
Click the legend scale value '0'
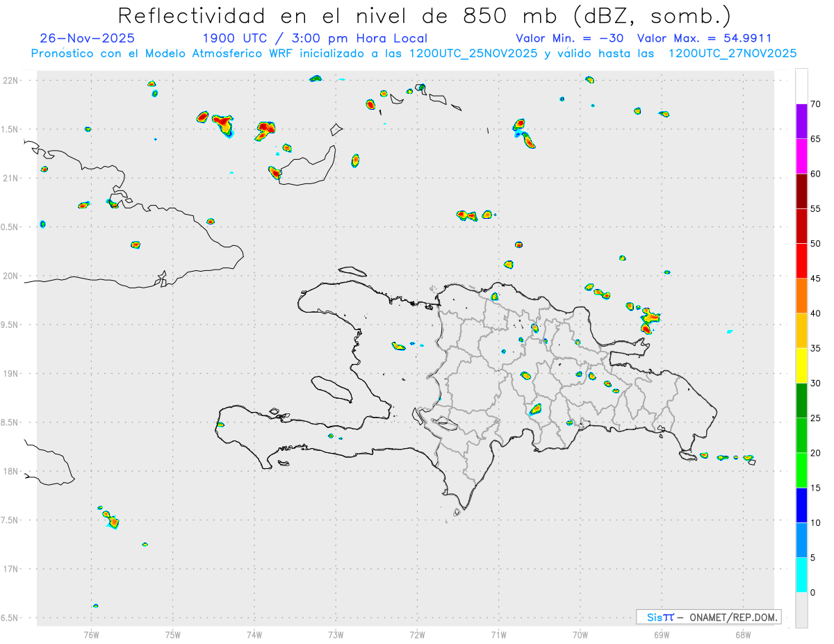coord(812,593)
